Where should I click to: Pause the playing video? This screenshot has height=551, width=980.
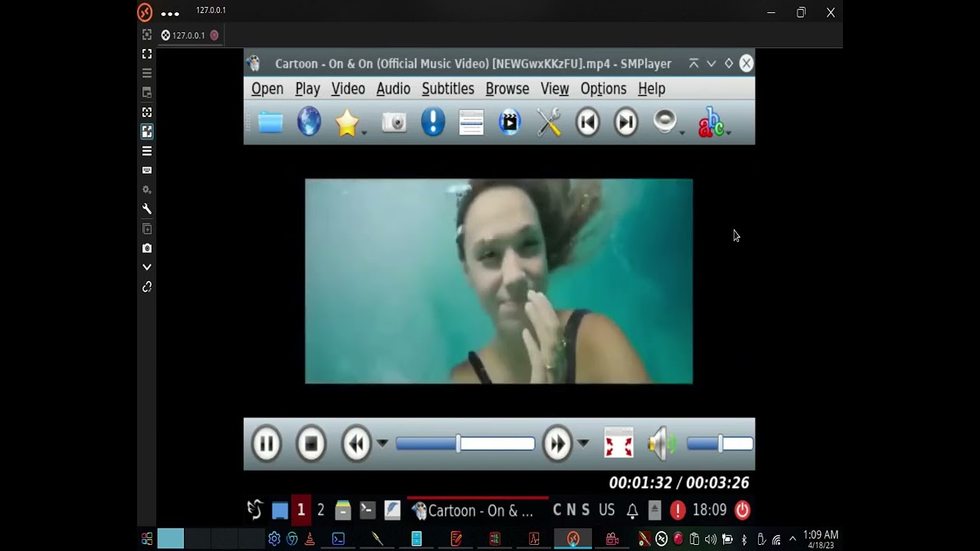(x=266, y=444)
